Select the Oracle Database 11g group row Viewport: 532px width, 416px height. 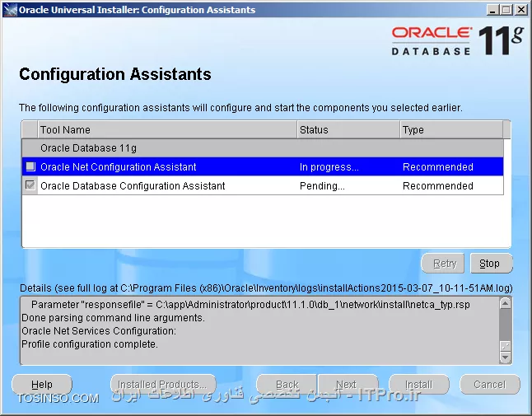pyautogui.click(x=263, y=148)
